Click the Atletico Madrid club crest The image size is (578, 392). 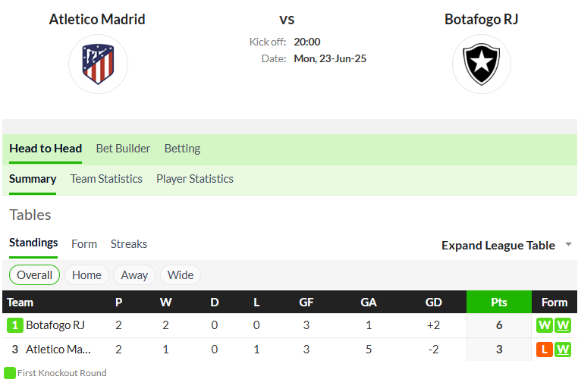(x=98, y=64)
